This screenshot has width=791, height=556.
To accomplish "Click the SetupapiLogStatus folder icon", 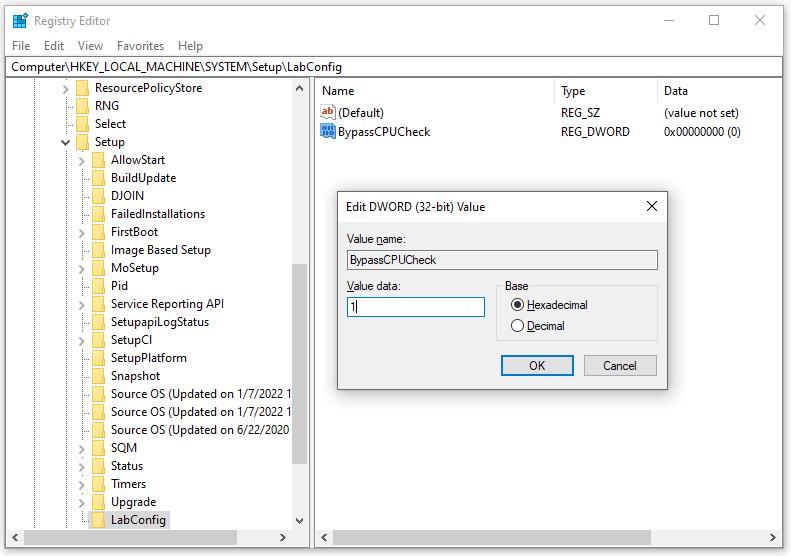I will [99, 322].
